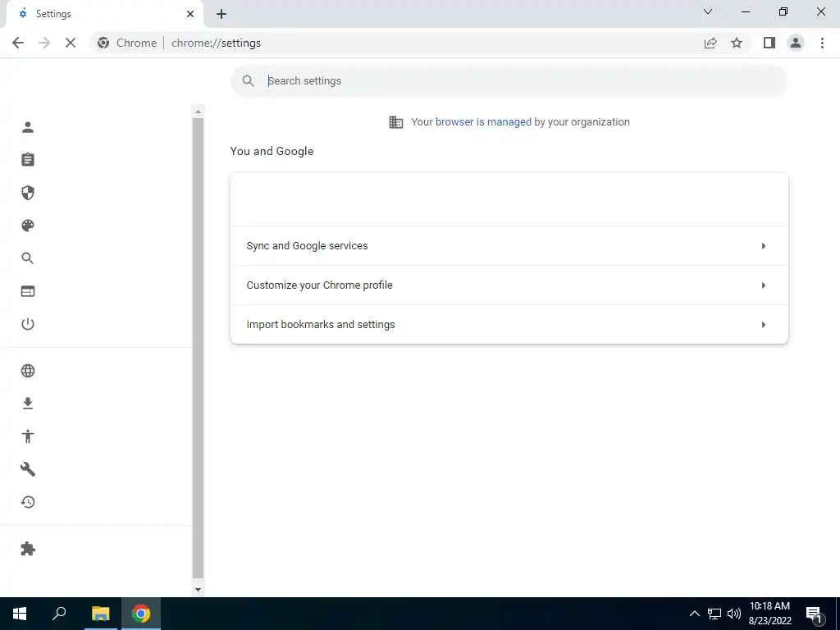Open the notification center icon
The image size is (840, 630).
pos(814,614)
